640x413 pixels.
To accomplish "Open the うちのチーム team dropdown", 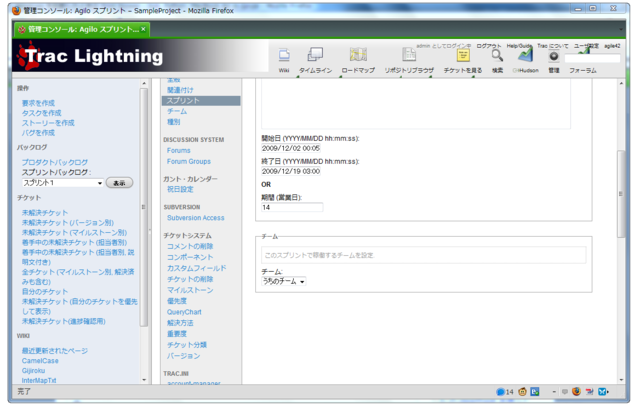I will [284, 282].
